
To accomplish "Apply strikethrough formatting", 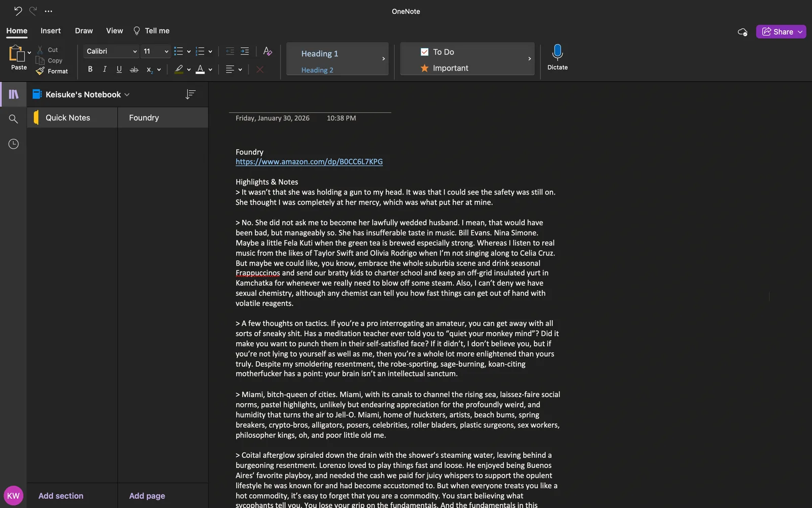I will [x=134, y=70].
